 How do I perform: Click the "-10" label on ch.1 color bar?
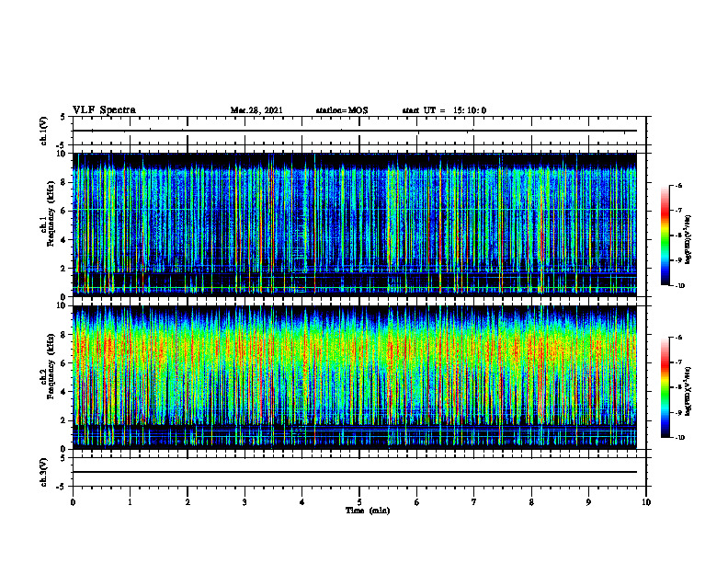click(679, 285)
